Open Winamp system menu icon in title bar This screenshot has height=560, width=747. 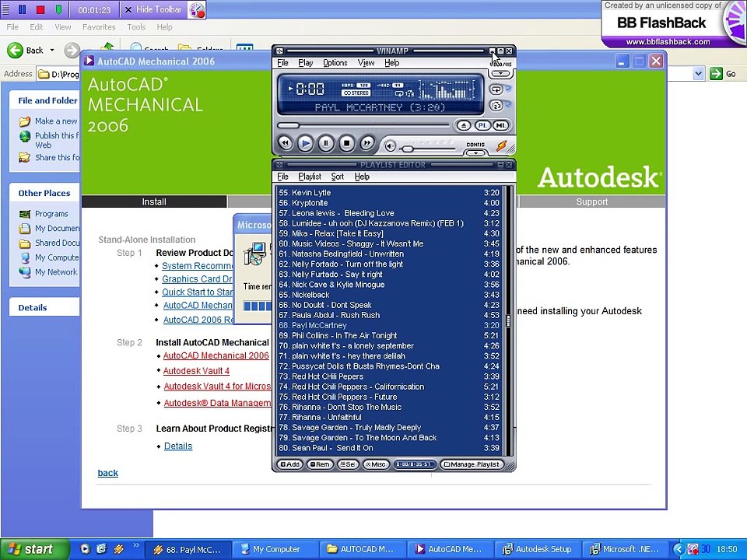(279, 51)
